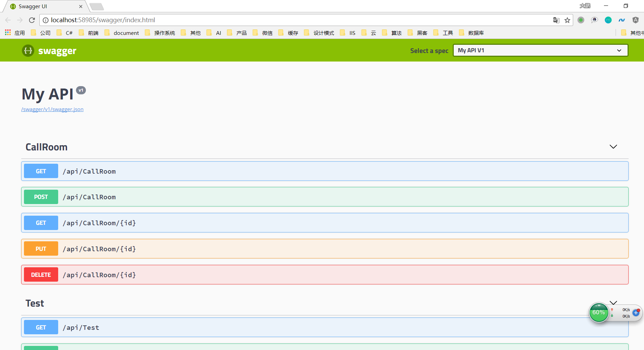Expand POST /api/CallRoom operation

click(x=325, y=197)
